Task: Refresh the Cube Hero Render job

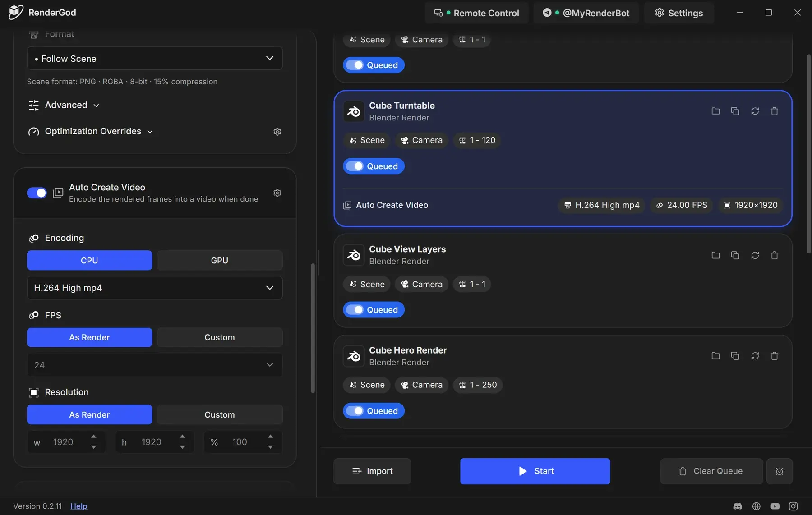Action: click(755, 356)
